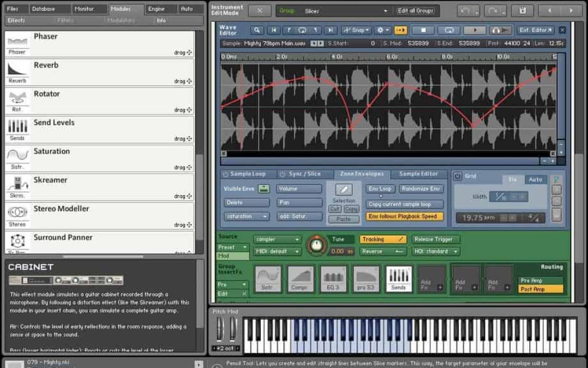Open the saturation envelope dropdown
This screenshot has height=368, width=588.
coord(247,216)
